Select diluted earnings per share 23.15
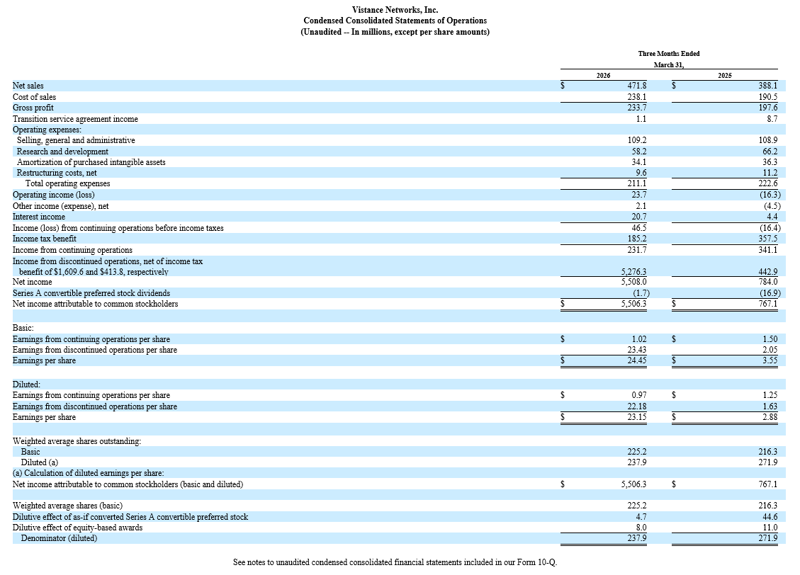Screen dimensions: 800x575 [637, 417]
